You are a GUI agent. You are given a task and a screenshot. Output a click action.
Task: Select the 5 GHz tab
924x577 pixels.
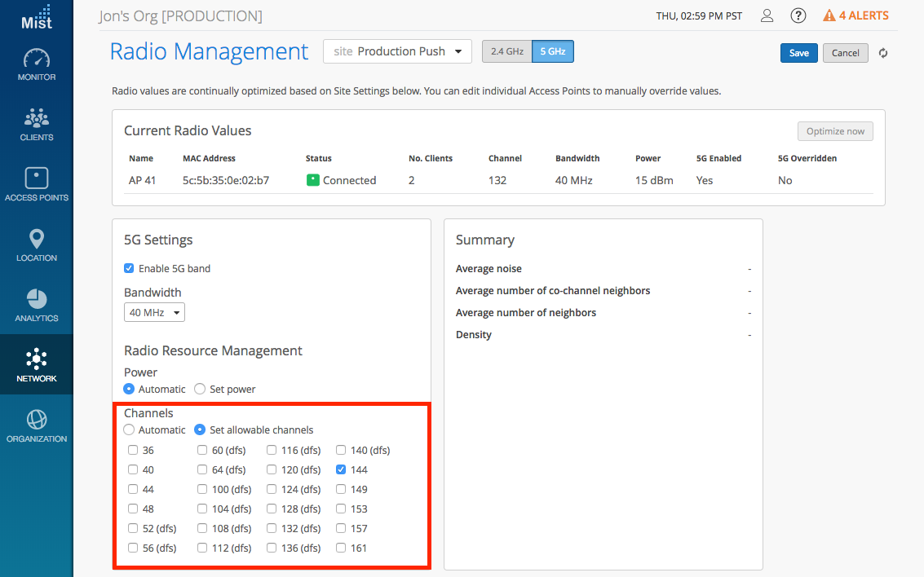click(x=552, y=51)
